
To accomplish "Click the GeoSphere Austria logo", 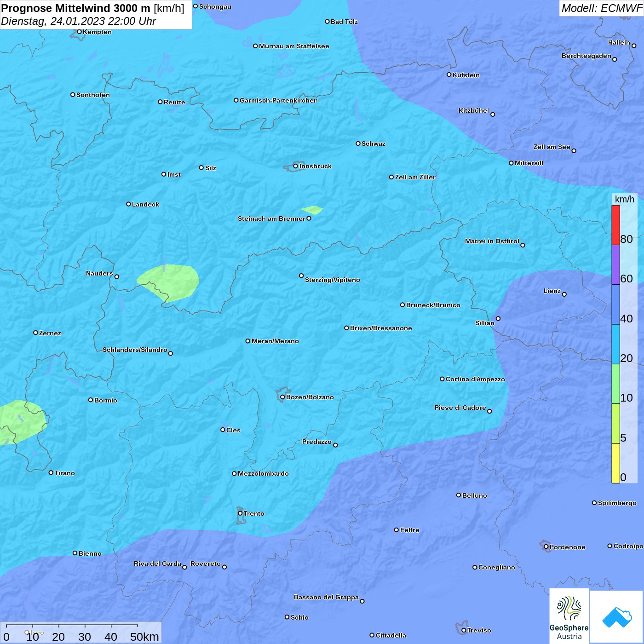I will (x=569, y=617).
